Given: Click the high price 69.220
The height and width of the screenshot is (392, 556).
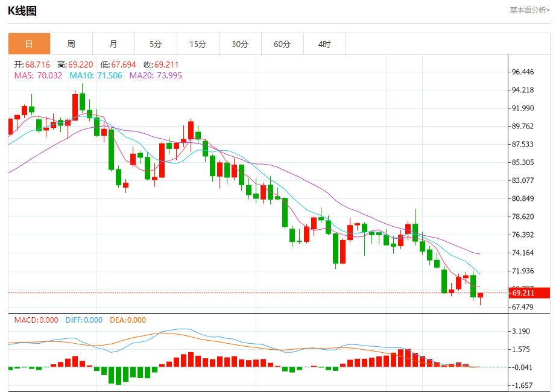Looking at the screenshot, I should tap(80, 65).
